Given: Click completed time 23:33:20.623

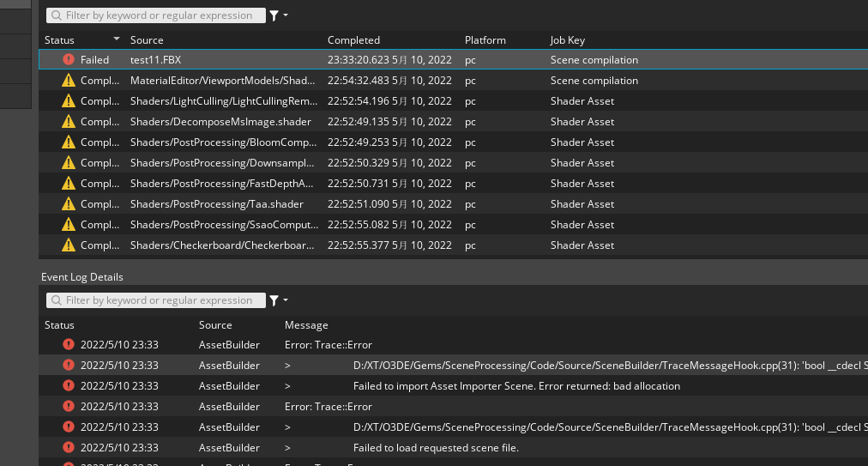Looking at the screenshot, I should pyautogui.click(x=389, y=59).
